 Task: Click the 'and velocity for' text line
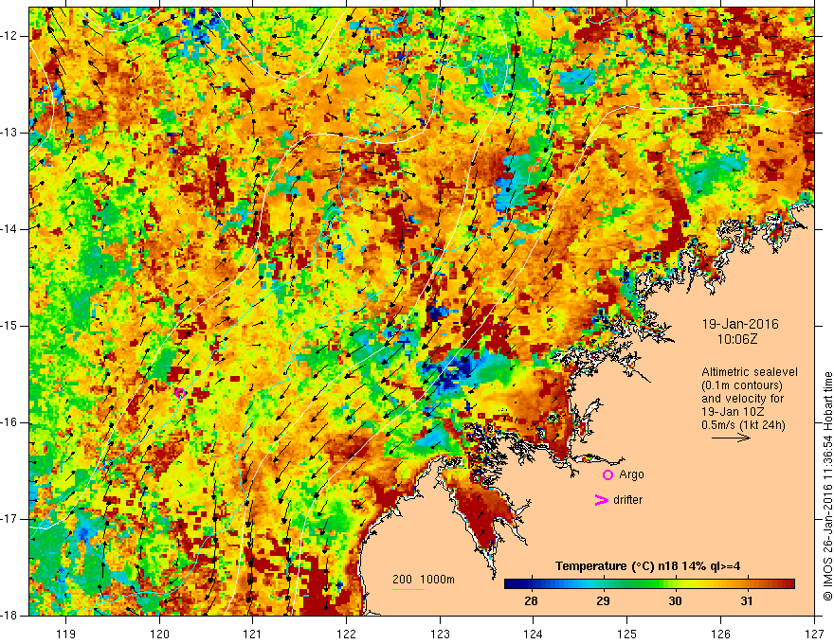click(742, 399)
